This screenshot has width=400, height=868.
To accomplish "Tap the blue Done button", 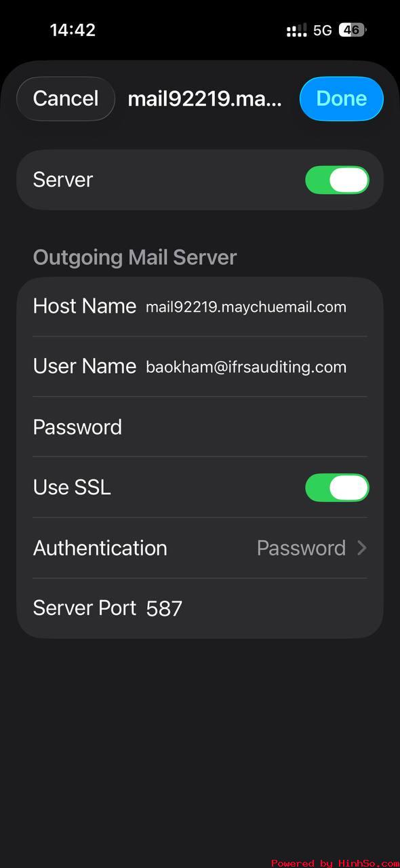I will (342, 98).
